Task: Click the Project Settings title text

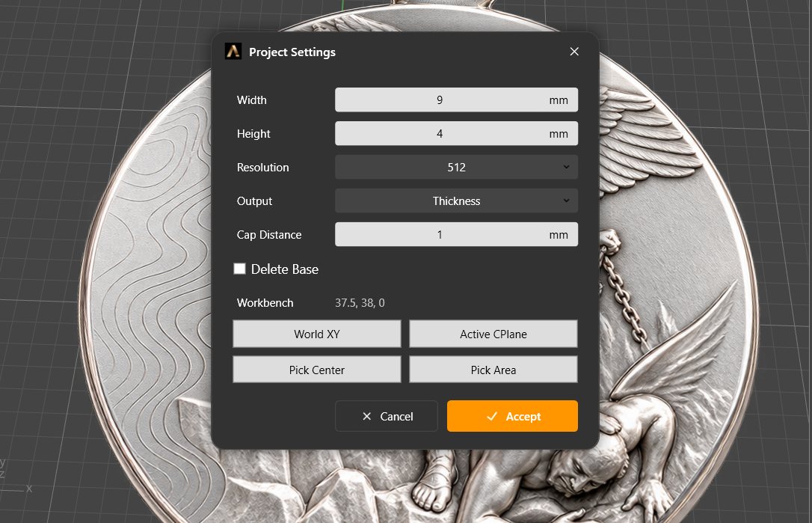Action: pos(292,52)
